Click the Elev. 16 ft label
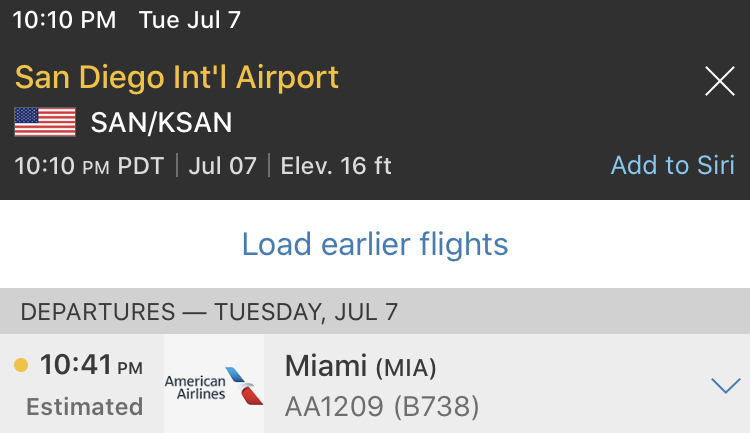Viewport: 750px width, 433px height. [x=336, y=166]
